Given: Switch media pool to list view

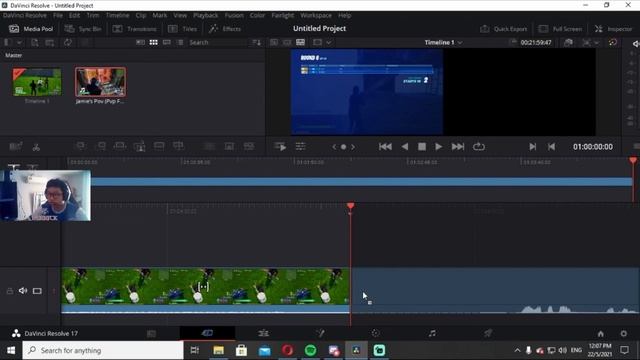Looking at the screenshot, I should click(x=180, y=42).
